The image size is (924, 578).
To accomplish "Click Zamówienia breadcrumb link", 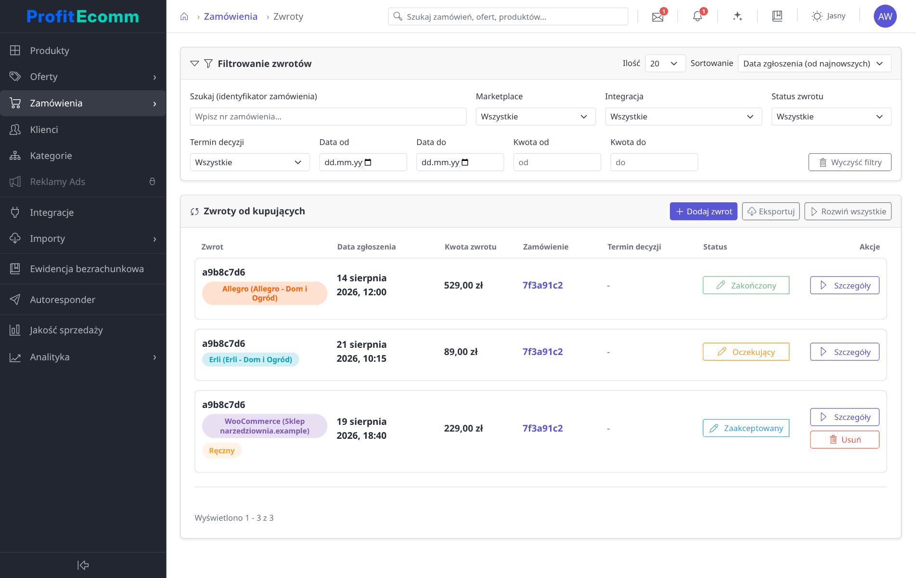I will pyautogui.click(x=231, y=16).
